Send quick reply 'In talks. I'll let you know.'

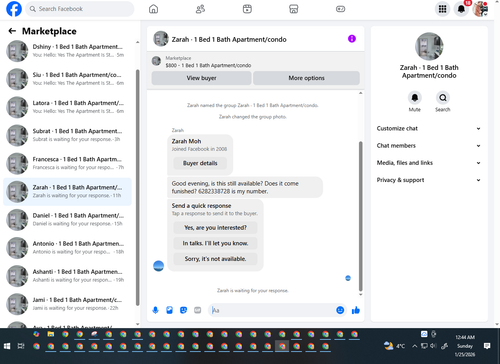215,243
